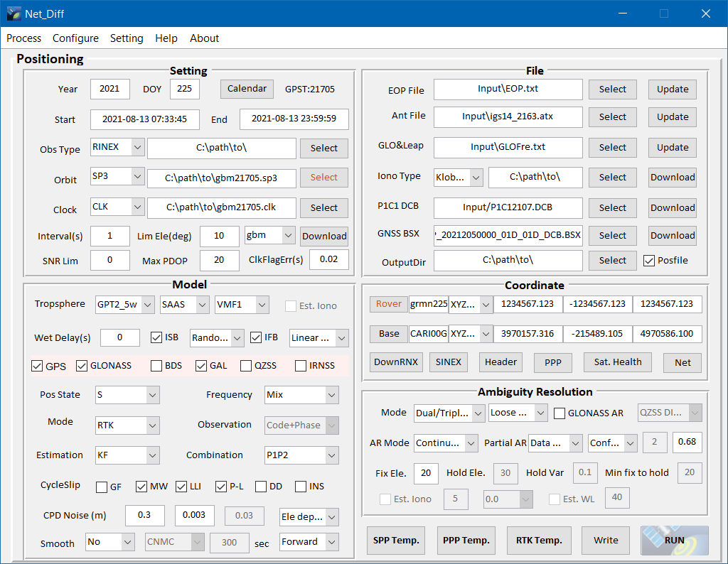Click the Net_Diff app icon in title bar
This screenshot has width=728, height=564.
point(14,13)
